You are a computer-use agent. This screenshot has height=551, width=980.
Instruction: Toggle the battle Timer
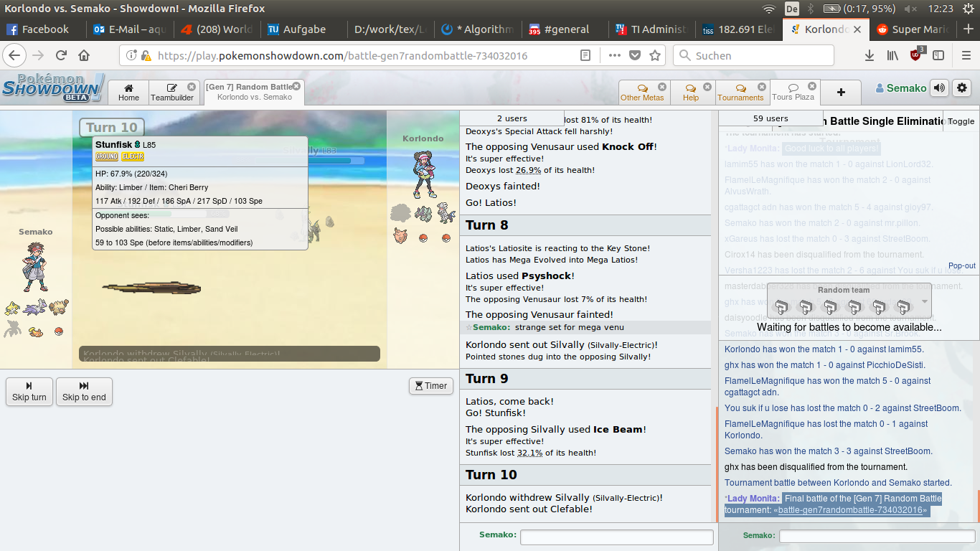(431, 386)
